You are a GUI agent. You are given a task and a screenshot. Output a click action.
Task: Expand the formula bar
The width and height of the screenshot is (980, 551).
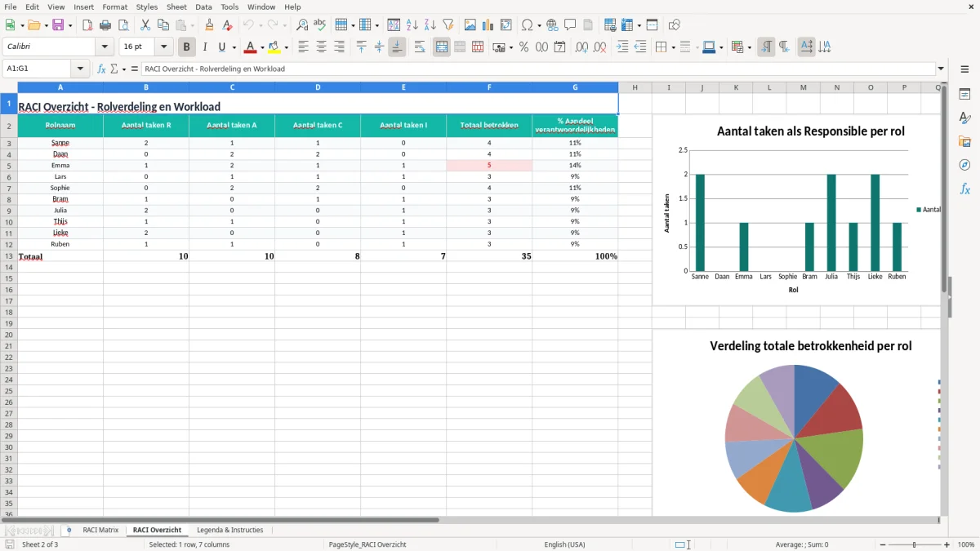(941, 69)
